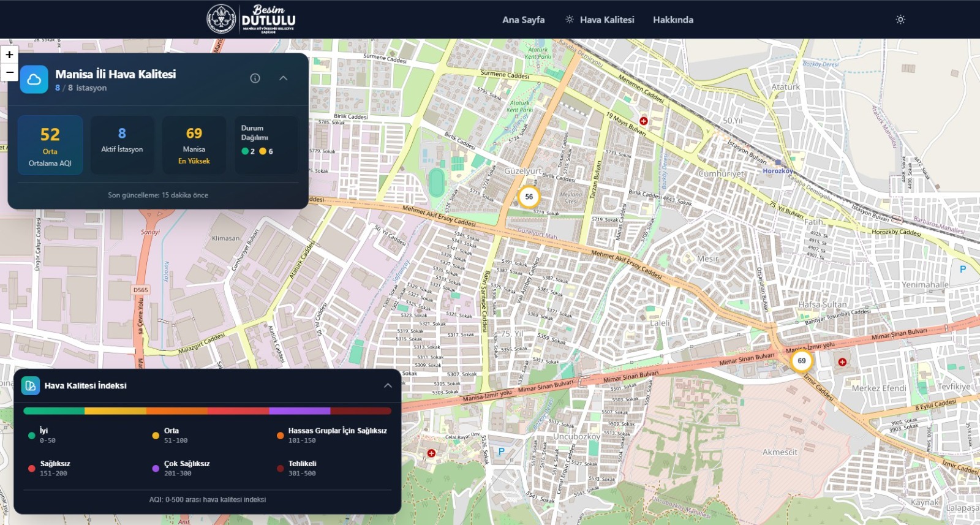The image size is (980, 525).
Task: Zoom in the map with plus button
Action: (9, 55)
